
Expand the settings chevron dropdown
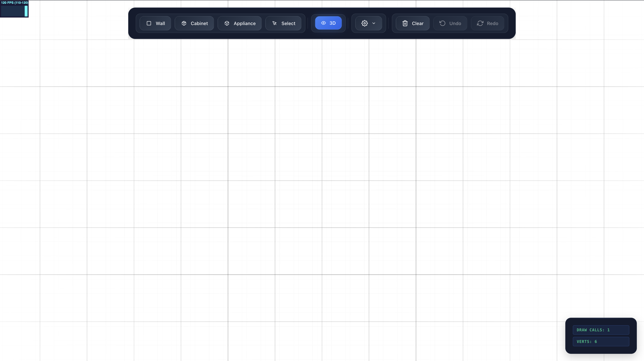(374, 23)
